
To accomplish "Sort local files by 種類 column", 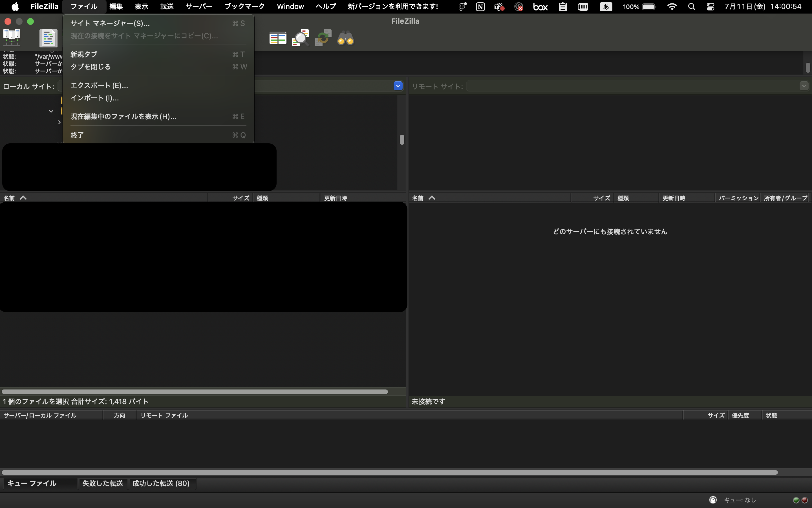I will tap(286, 198).
